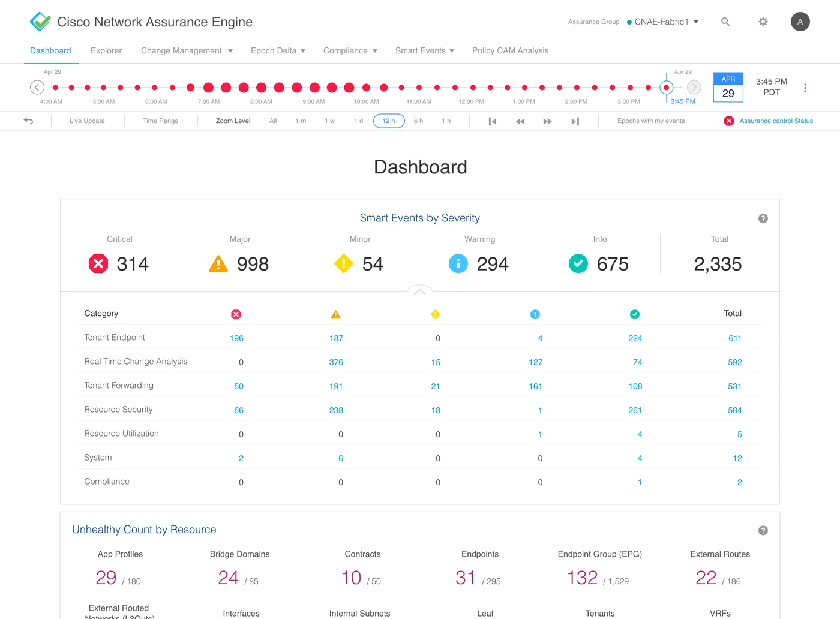Rewind to previous epochs
The width and height of the screenshot is (840, 619).
(x=520, y=121)
